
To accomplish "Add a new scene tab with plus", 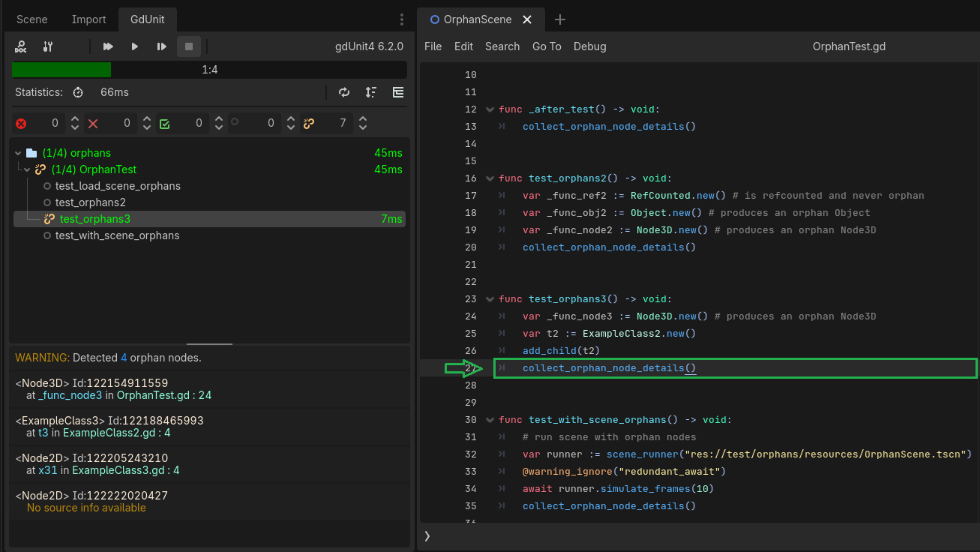I will point(559,19).
